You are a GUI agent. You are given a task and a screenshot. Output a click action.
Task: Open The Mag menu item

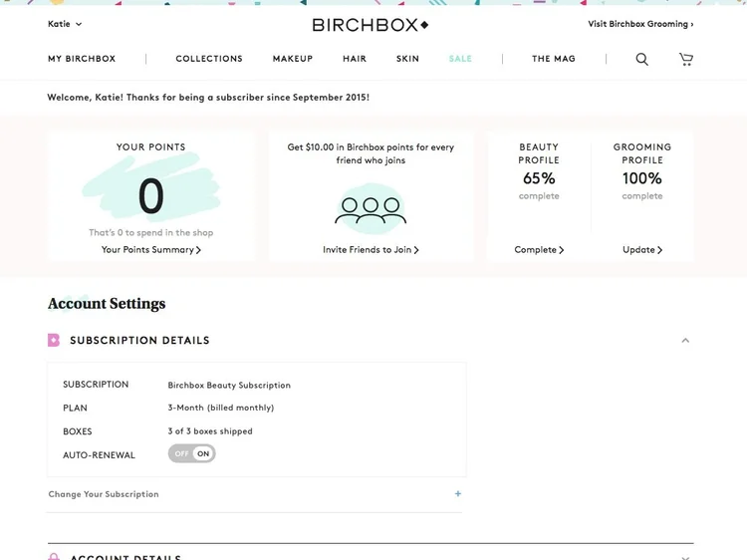(554, 59)
